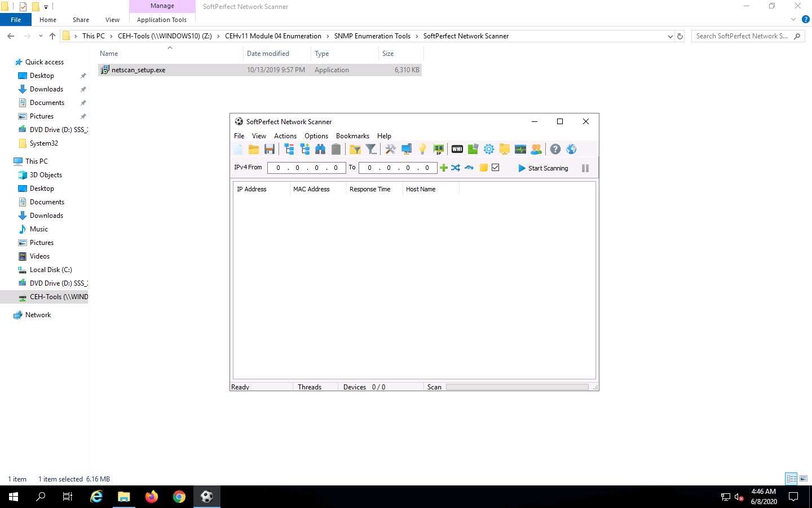Select System32 under Quick access
Image resolution: width=812 pixels, height=508 pixels.
(44, 143)
